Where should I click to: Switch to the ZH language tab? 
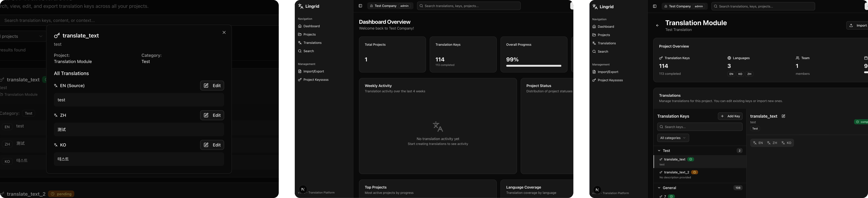pos(772,143)
